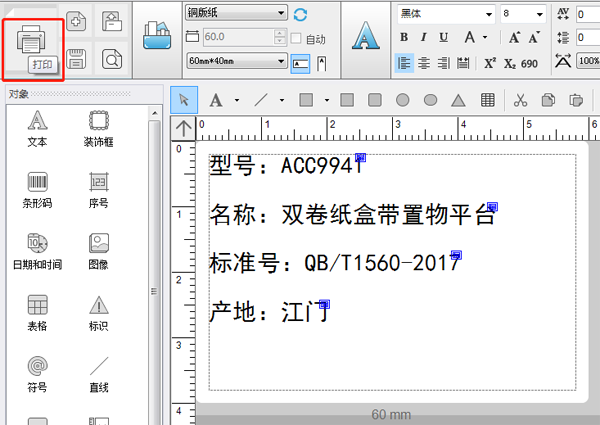Select the ellipse shape tool
600x425 pixels.
click(x=430, y=100)
